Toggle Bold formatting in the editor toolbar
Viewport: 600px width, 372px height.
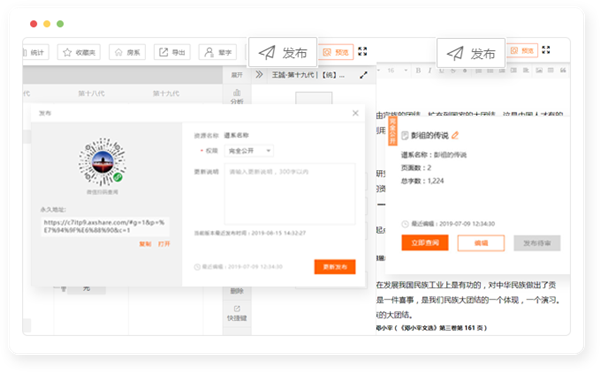pyautogui.click(x=418, y=70)
